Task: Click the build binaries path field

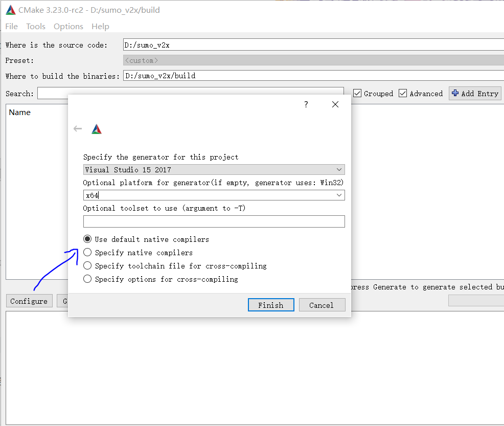Action: [x=313, y=76]
